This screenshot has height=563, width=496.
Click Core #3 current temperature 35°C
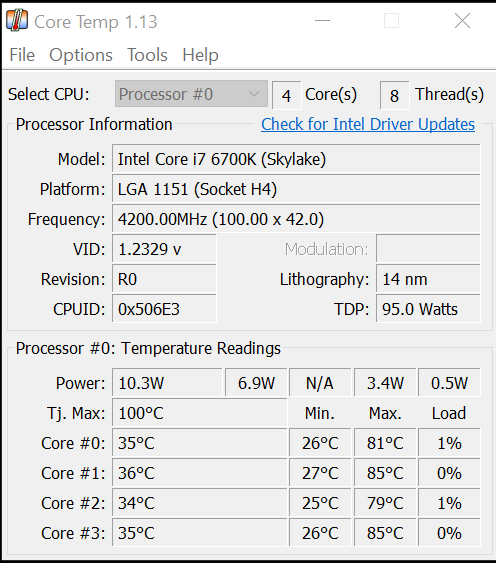point(200,533)
